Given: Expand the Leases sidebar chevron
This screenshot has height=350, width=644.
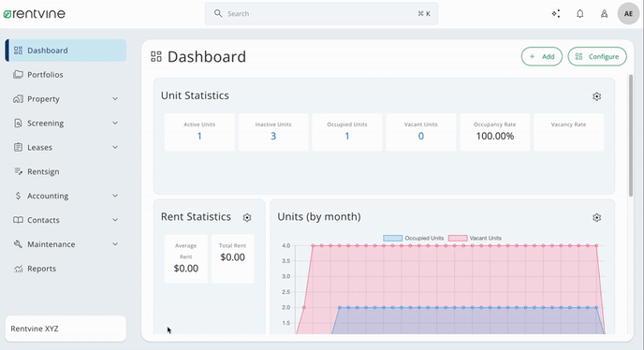Looking at the screenshot, I should coord(115,147).
